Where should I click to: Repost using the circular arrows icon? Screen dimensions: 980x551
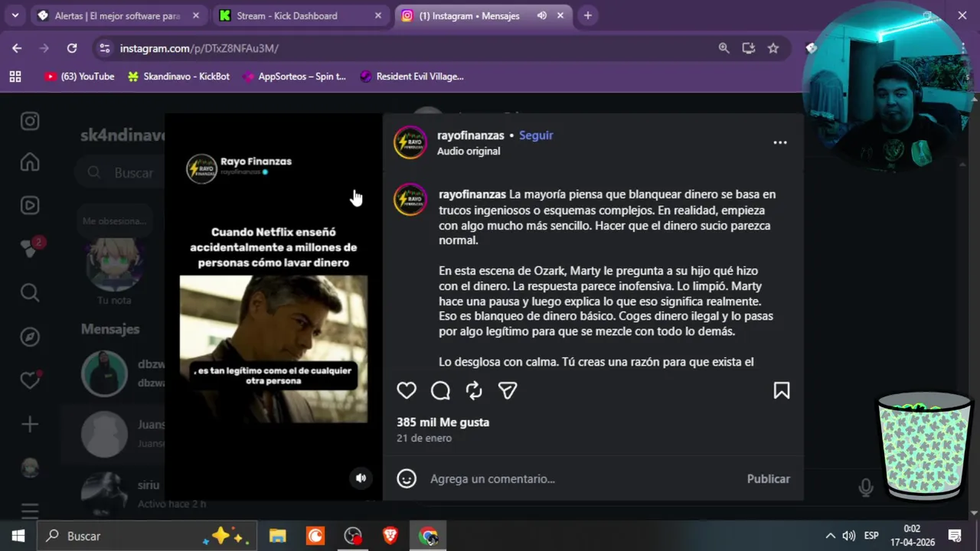pyautogui.click(x=474, y=390)
